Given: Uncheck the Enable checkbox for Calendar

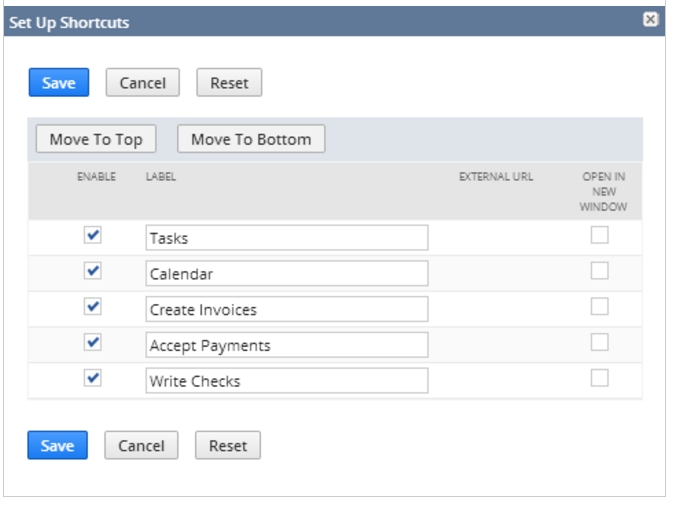Looking at the screenshot, I should [93, 271].
